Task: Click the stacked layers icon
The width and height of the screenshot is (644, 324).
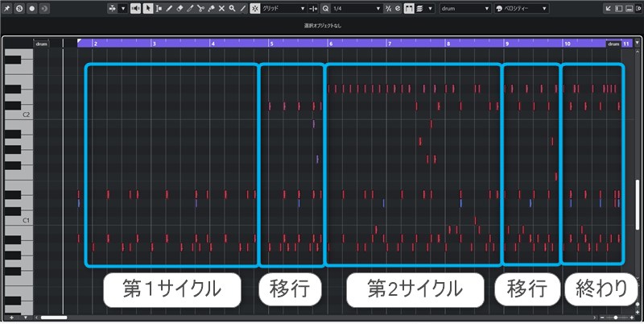Action: pos(419,9)
